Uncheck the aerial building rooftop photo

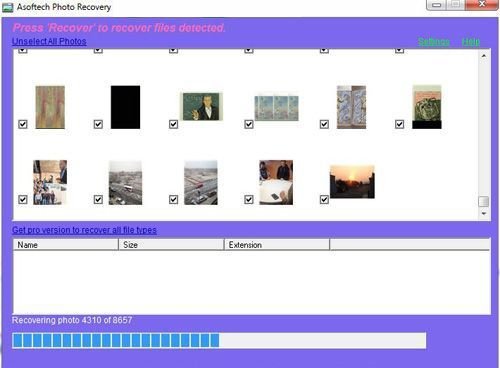(173, 200)
